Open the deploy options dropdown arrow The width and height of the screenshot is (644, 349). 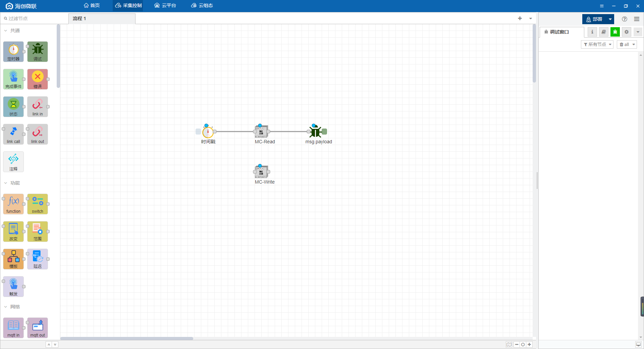click(610, 19)
